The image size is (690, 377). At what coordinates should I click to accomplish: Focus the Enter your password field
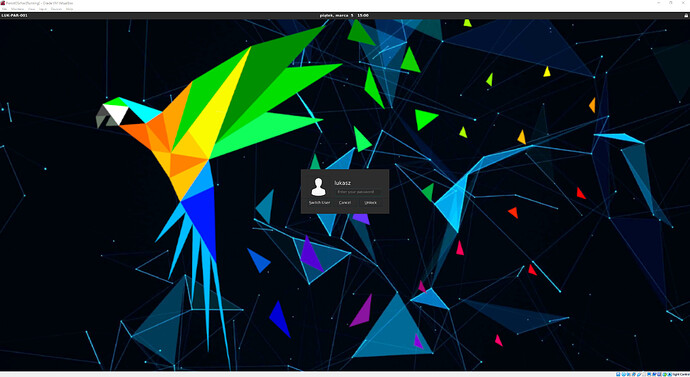point(358,192)
